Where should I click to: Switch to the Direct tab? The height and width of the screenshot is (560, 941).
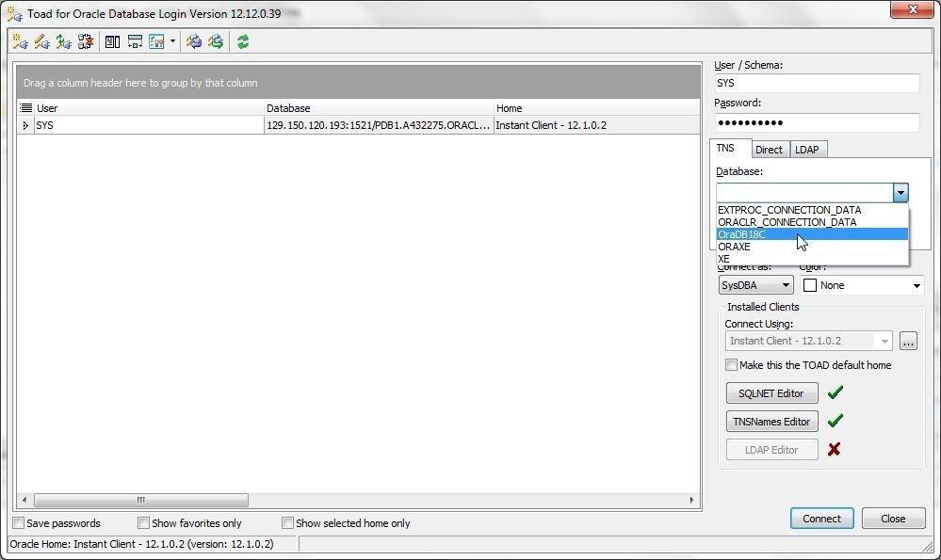click(x=769, y=150)
